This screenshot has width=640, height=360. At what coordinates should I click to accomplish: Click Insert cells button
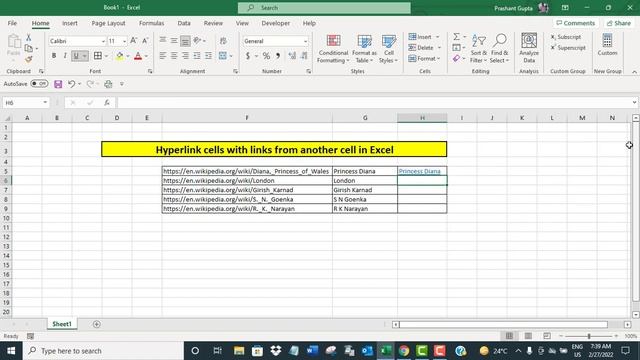[420, 37]
